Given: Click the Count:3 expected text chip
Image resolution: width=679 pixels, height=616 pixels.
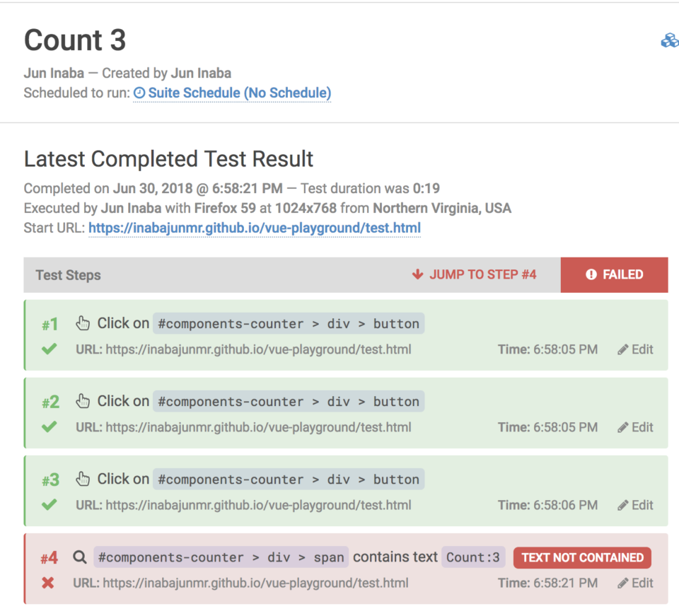Looking at the screenshot, I should point(473,557).
